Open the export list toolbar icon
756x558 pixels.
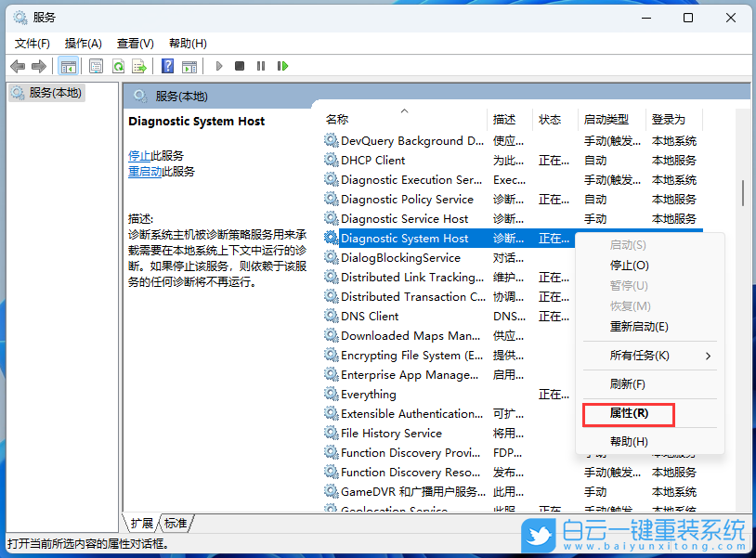[x=141, y=66]
